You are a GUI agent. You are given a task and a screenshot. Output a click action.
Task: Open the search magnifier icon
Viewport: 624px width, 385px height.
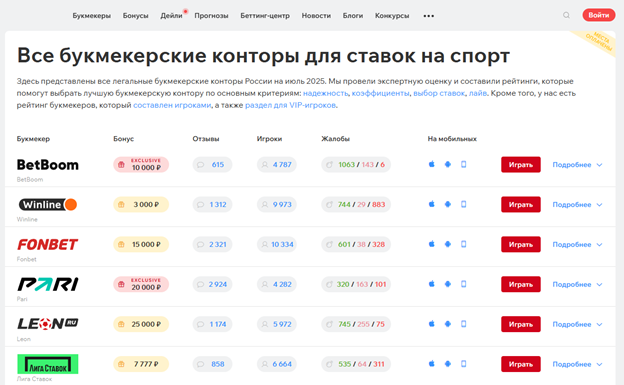pos(566,15)
